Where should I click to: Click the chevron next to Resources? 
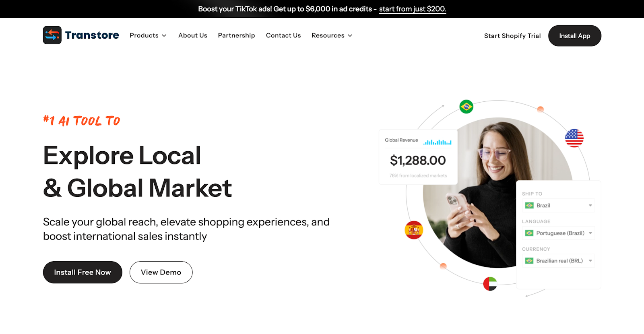coord(350,36)
